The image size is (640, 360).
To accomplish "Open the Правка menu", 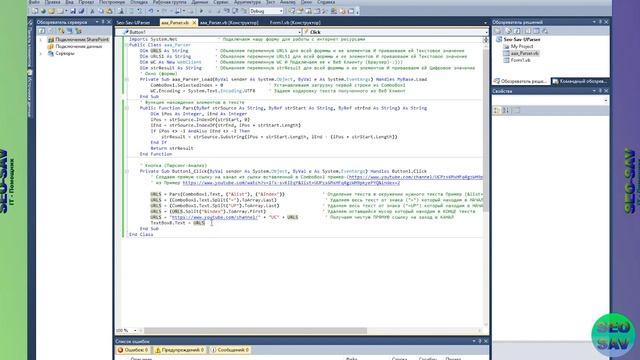I will [x=53, y=2].
